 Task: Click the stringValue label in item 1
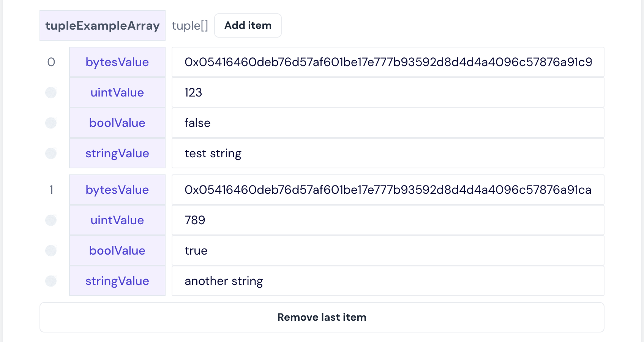click(117, 281)
